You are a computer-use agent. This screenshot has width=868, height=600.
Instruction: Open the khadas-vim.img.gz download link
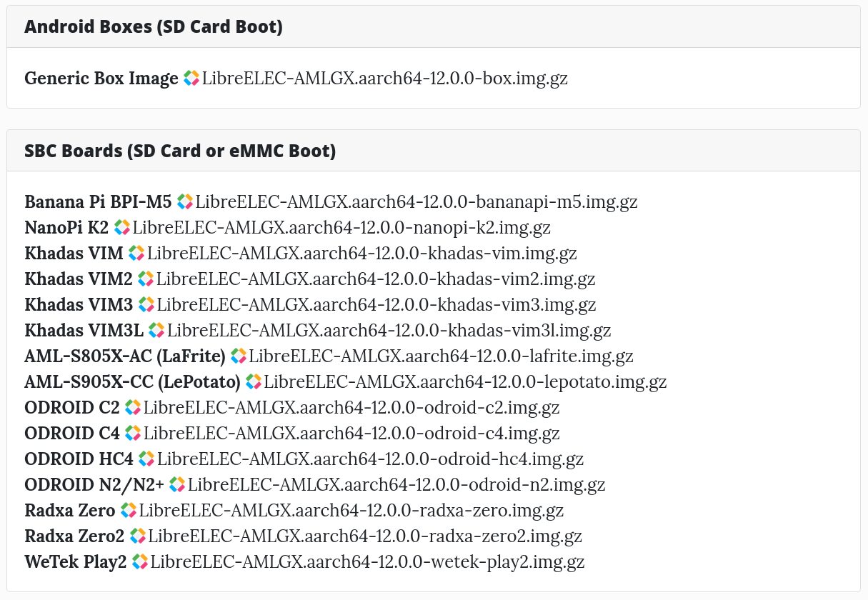362,254
